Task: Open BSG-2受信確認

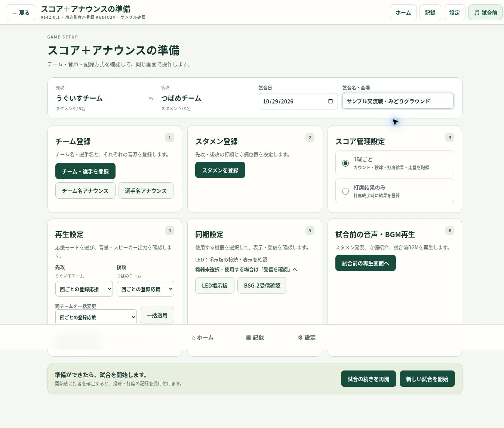Action: 262,285
